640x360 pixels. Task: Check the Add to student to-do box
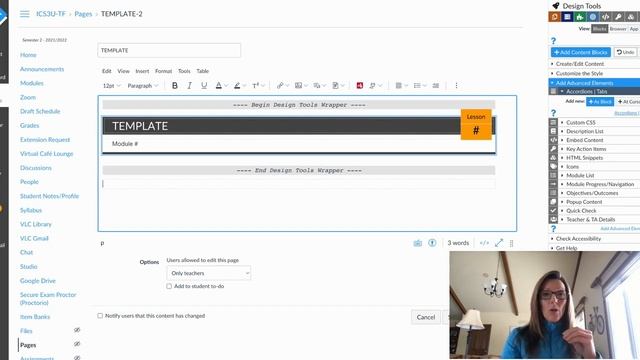(x=169, y=286)
